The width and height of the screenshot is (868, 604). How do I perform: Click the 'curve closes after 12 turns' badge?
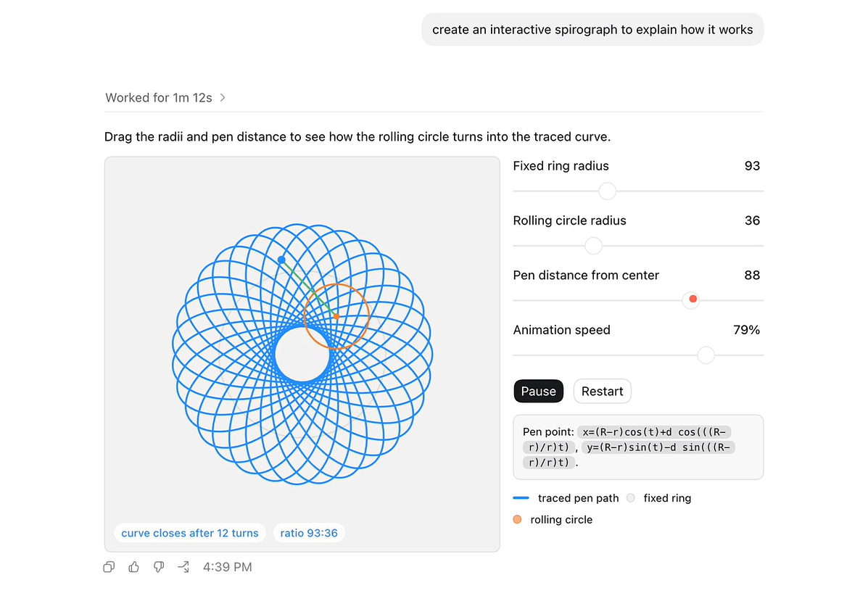190,533
